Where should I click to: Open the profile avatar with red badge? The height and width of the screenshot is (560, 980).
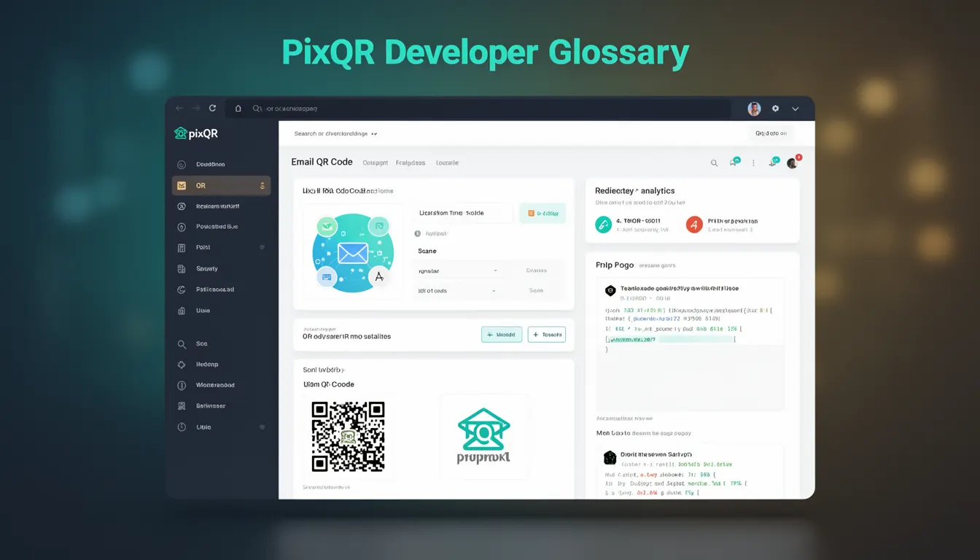793,162
